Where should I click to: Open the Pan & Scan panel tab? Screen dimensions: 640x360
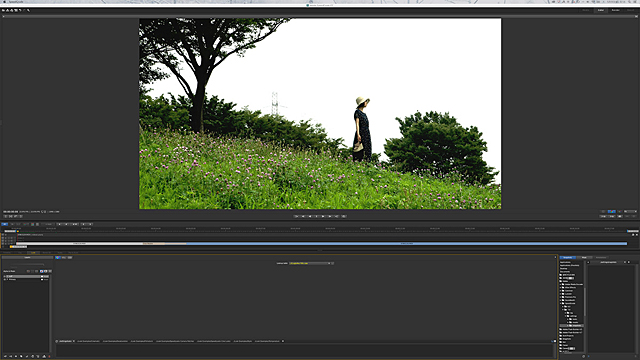73,252
